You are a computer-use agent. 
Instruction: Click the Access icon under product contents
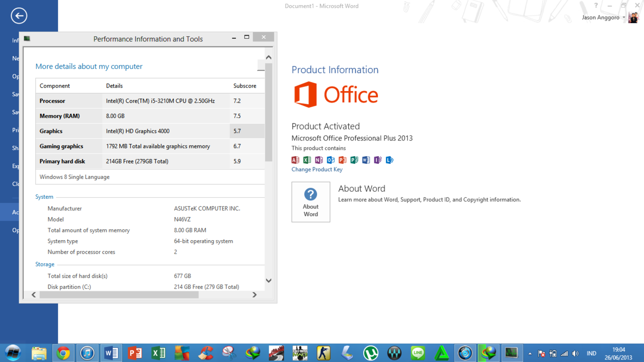(295, 160)
